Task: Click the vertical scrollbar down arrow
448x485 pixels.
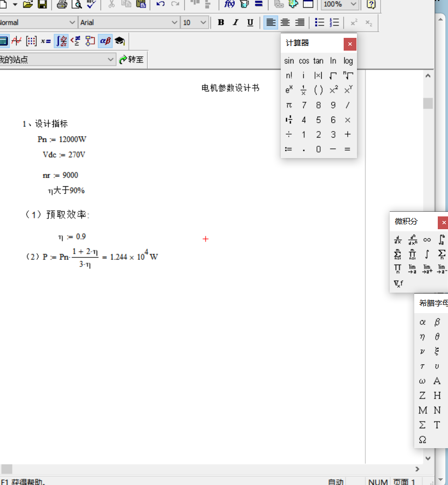Action: click(x=428, y=458)
